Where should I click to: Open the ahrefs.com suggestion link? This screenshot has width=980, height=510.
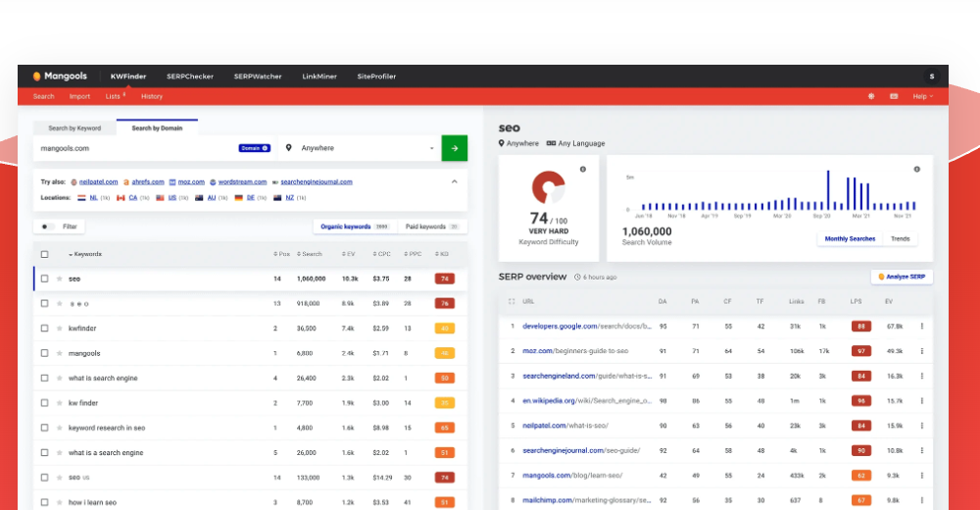pos(148,182)
